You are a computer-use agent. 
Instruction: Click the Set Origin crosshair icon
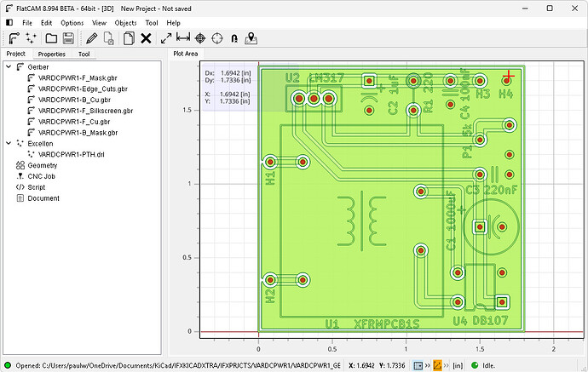tap(200, 38)
